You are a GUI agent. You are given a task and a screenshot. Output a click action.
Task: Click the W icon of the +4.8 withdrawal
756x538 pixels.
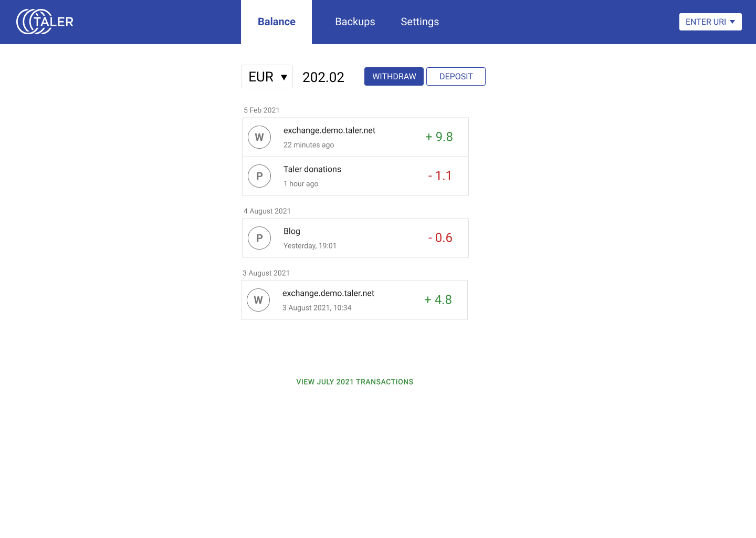[x=258, y=300]
